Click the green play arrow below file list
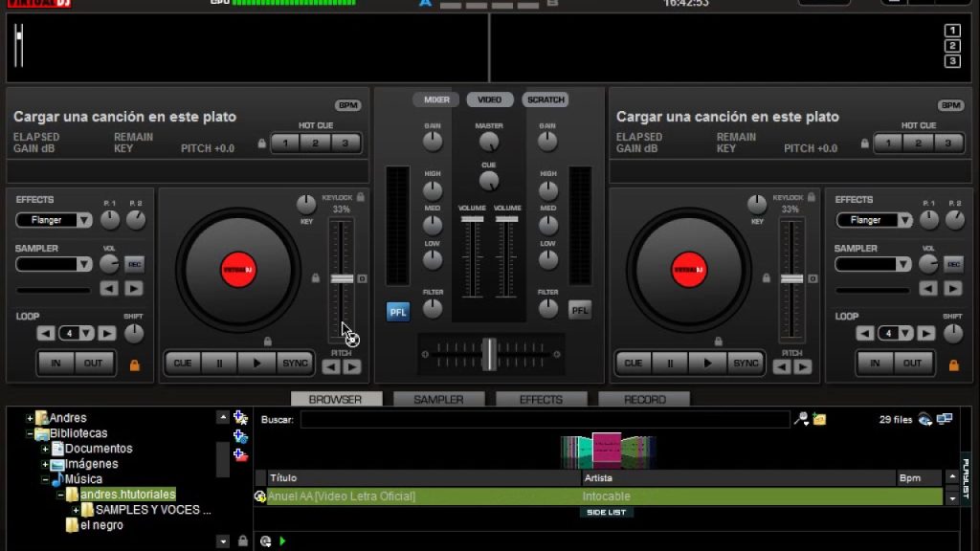The height and width of the screenshot is (551, 980). [282, 541]
